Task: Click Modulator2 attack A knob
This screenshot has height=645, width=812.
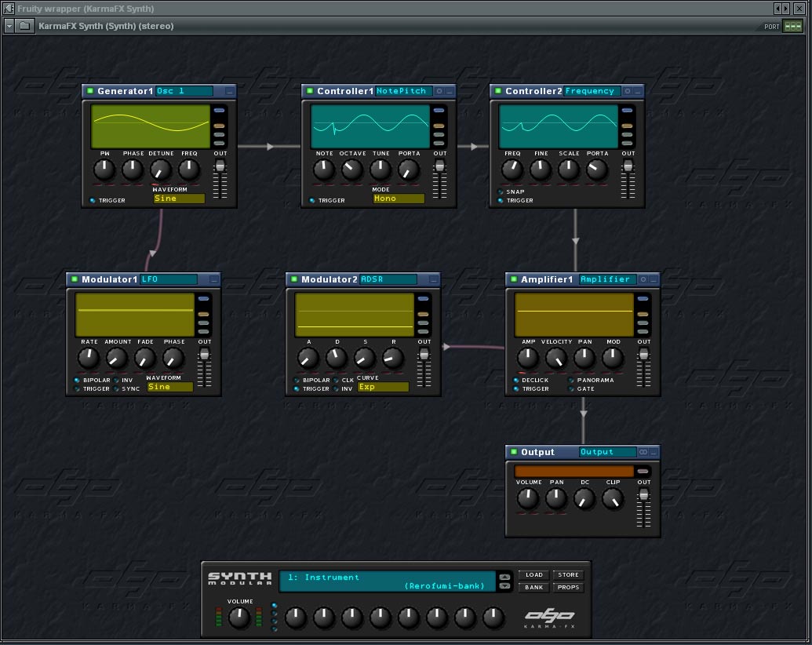Action: pyautogui.click(x=308, y=359)
